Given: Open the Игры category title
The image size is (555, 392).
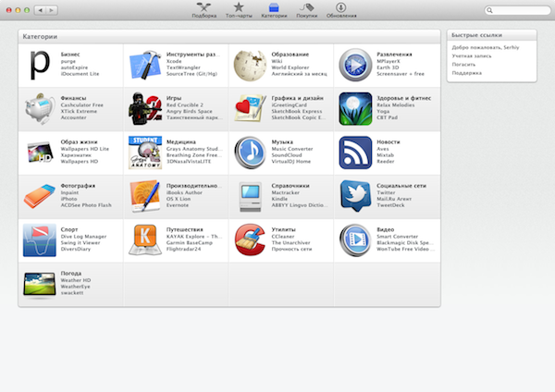Looking at the screenshot, I should tap(174, 98).
